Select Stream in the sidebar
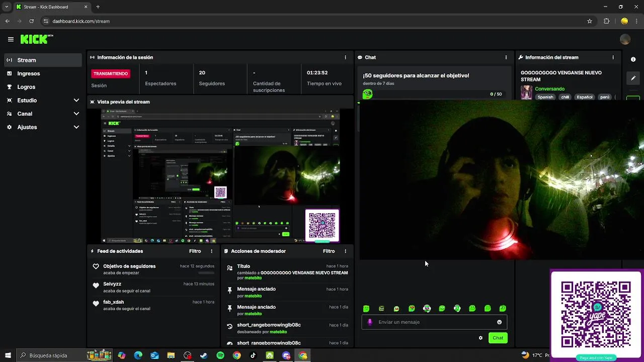The height and width of the screenshot is (362, 644). pos(42,60)
